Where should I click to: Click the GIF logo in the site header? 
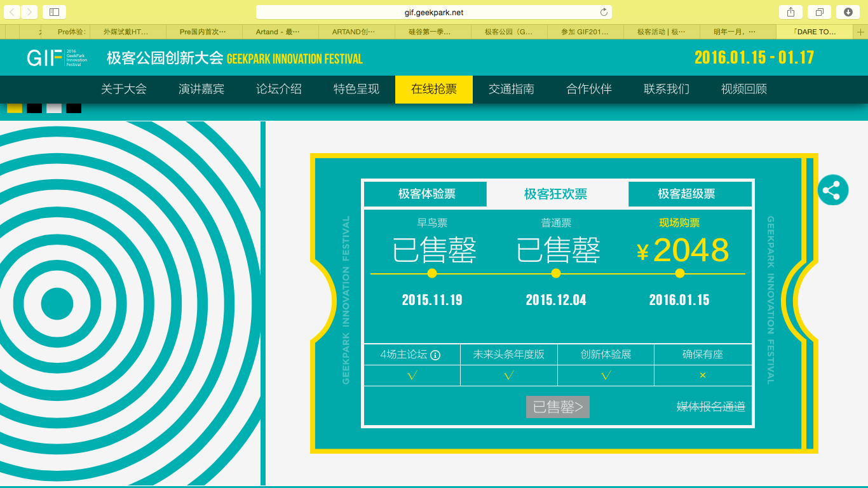point(57,58)
